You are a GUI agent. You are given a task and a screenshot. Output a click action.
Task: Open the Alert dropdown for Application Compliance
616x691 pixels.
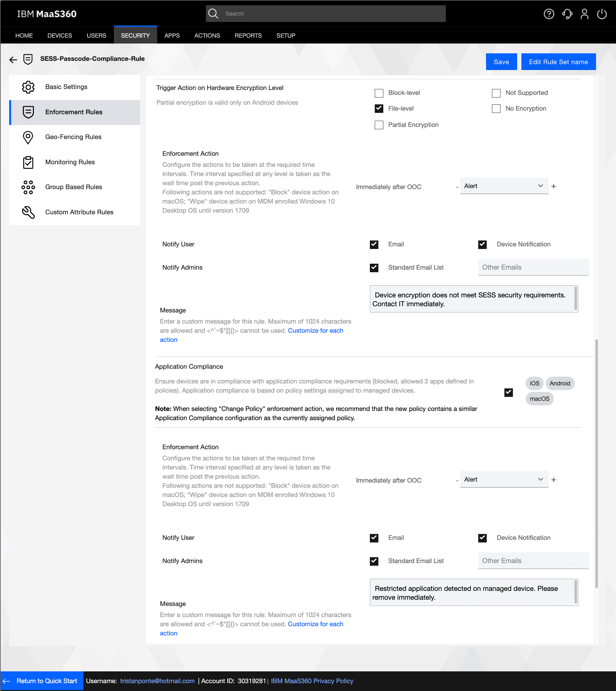point(504,479)
